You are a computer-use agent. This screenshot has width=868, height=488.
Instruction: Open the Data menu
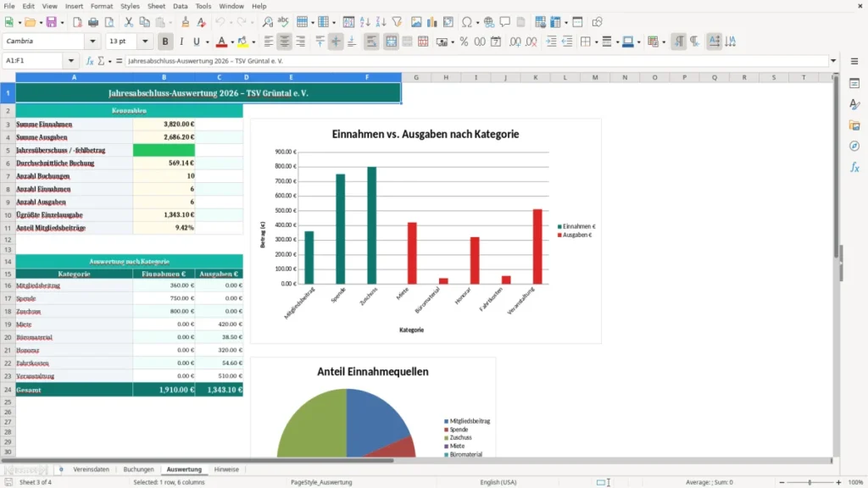(x=180, y=6)
